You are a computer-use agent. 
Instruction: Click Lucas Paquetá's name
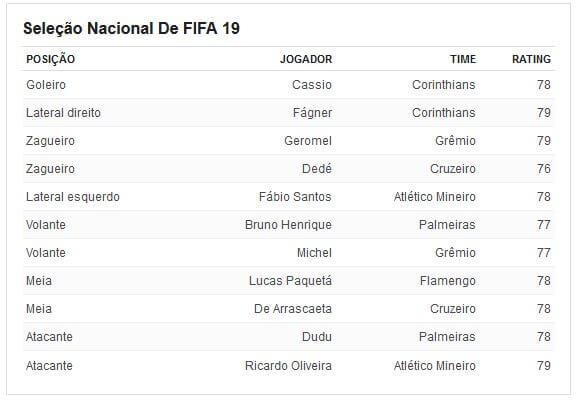290,281
